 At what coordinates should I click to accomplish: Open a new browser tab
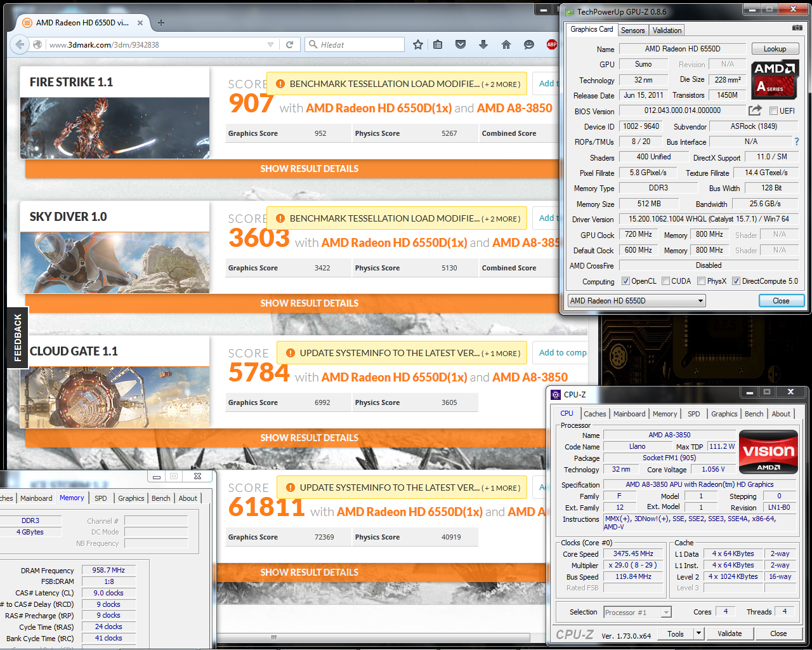point(161,23)
